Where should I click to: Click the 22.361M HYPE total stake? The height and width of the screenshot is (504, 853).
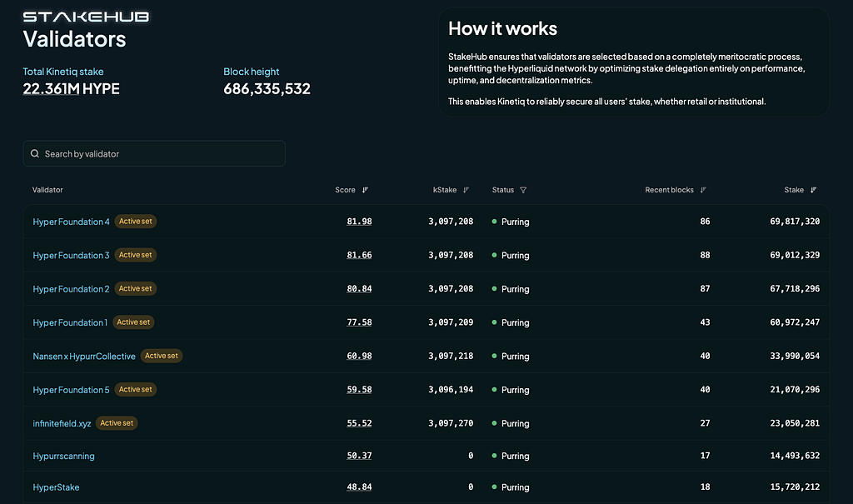71,89
